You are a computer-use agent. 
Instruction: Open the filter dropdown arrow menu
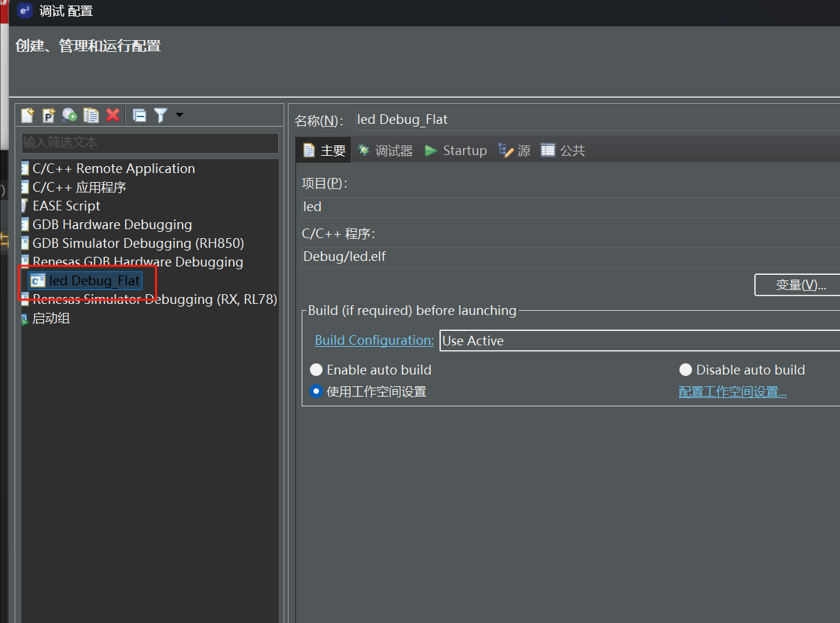click(179, 115)
